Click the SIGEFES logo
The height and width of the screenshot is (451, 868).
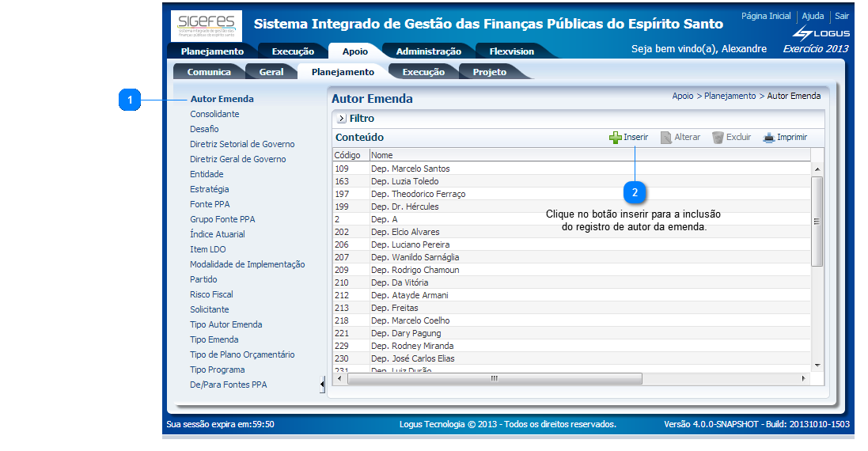click(207, 26)
